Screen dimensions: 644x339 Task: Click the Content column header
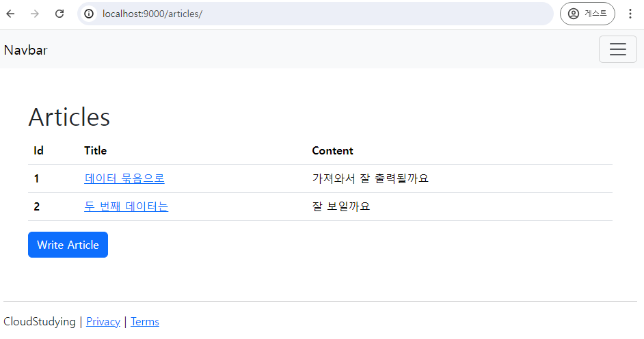click(332, 150)
